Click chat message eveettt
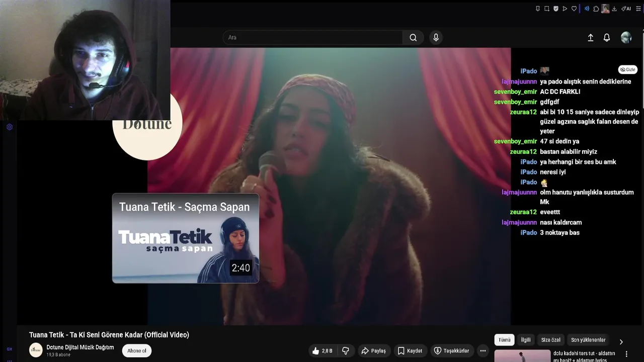 [x=550, y=212]
